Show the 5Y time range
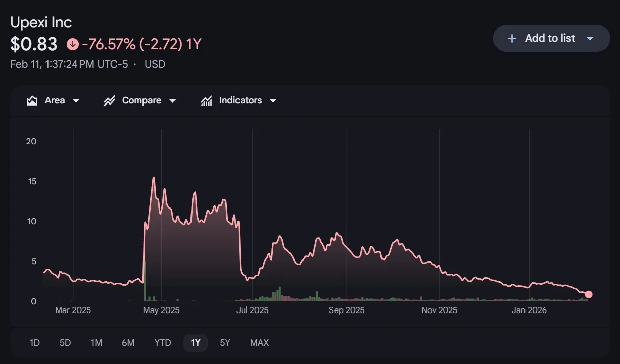This screenshot has height=364, width=620. [225, 343]
